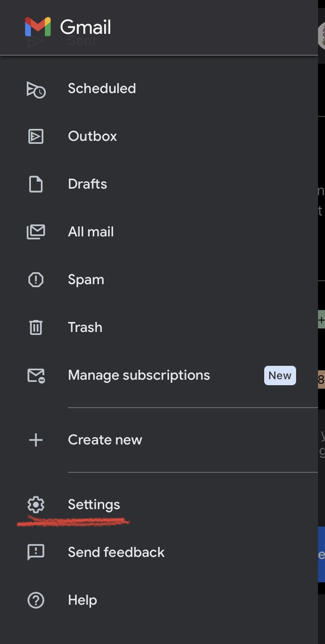The image size is (325, 644).
Task: Click the New badge
Action: [x=280, y=376]
